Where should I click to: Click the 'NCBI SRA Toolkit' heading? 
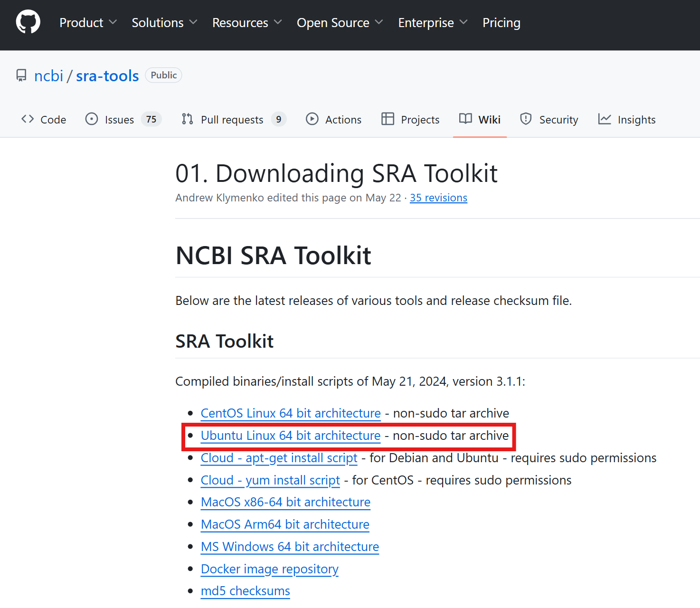[273, 256]
